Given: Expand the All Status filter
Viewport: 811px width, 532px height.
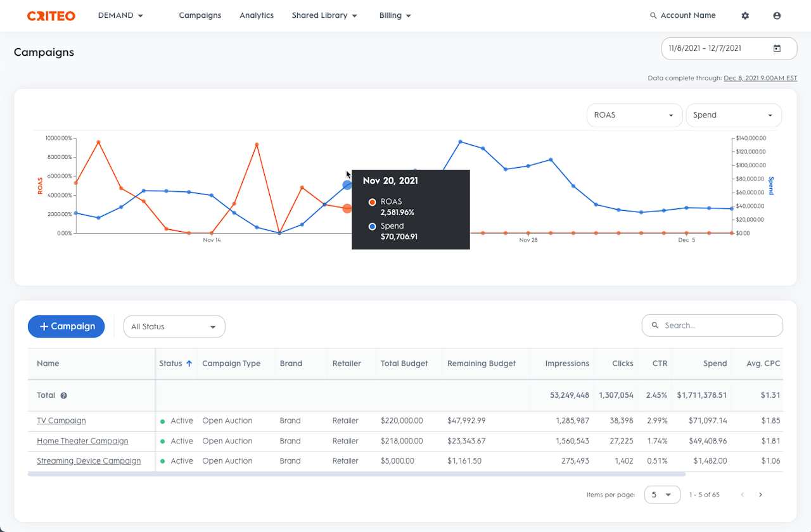Looking at the screenshot, I should 174,327.
